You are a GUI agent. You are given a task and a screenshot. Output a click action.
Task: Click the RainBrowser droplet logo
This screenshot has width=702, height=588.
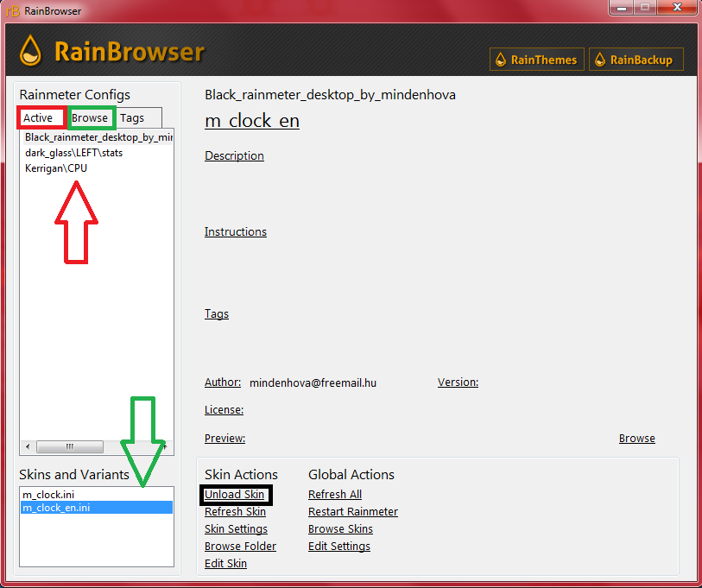[30, 50]
